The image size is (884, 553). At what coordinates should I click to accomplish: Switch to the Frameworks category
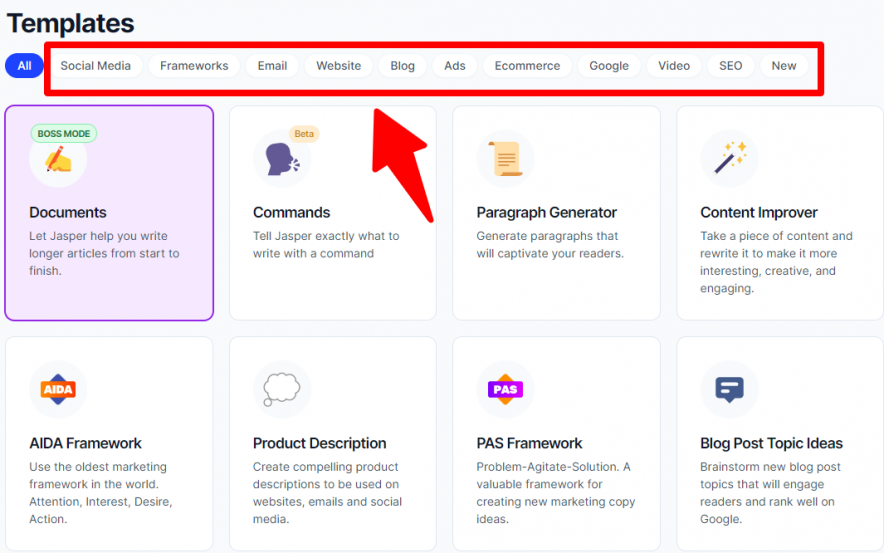[194, 66]
